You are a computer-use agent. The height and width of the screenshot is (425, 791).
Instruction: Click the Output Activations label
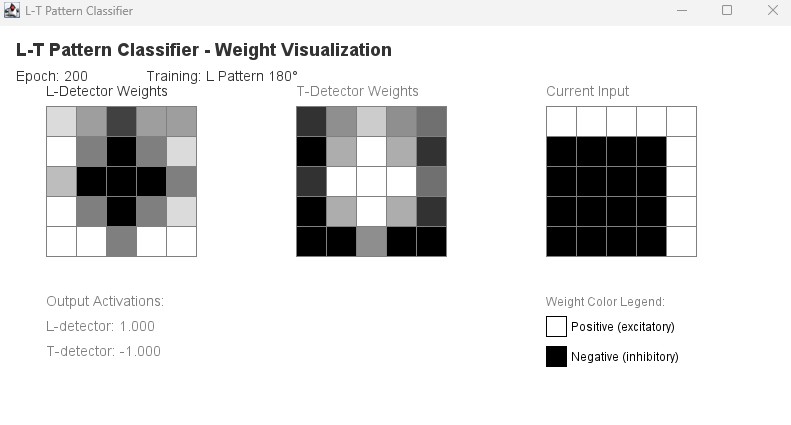point(105,301)
